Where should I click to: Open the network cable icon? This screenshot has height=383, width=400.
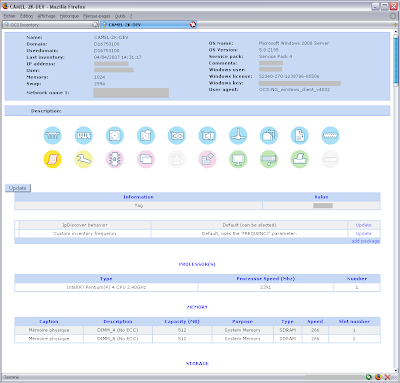[238, 135]
